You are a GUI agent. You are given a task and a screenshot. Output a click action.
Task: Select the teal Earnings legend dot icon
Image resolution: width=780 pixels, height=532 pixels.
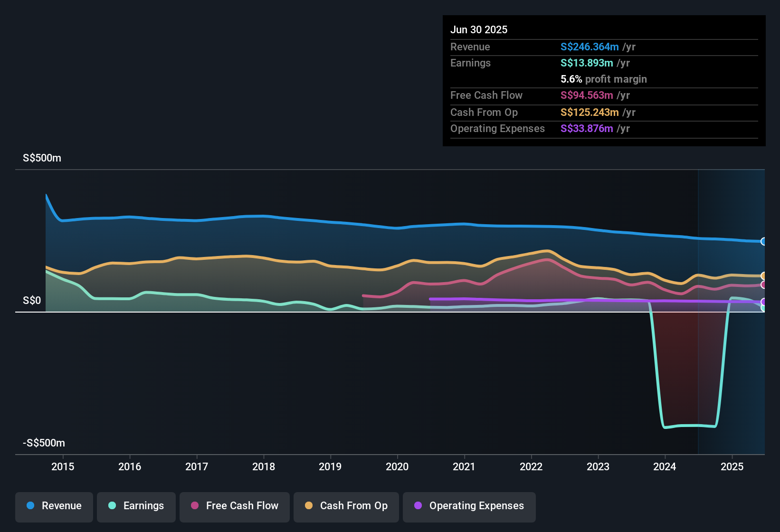click(x=112, y=506)
